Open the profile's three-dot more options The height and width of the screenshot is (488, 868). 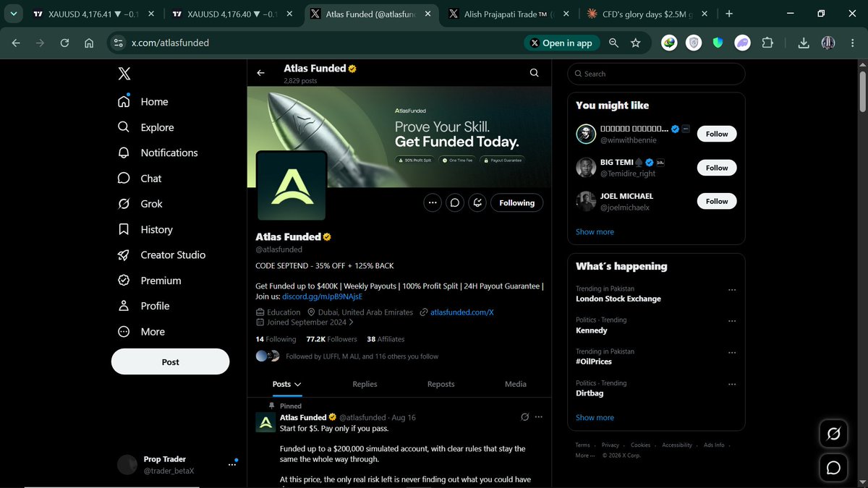coord(432,203)
